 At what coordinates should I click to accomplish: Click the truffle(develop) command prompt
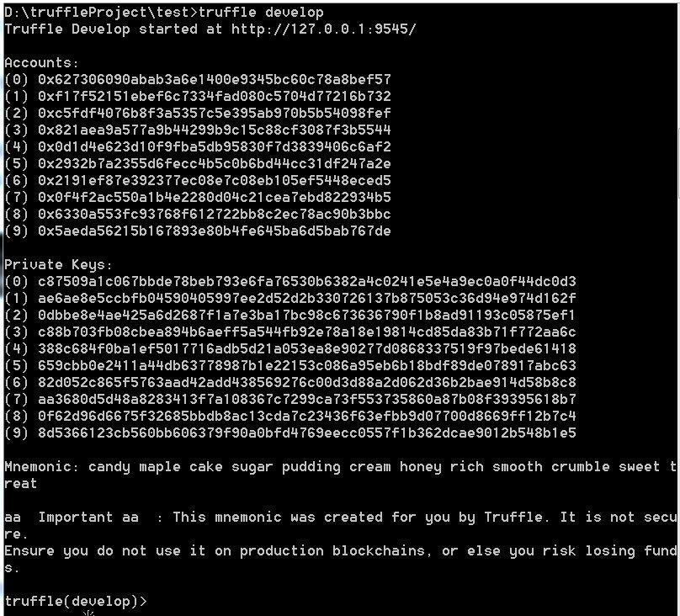click(76, 602)
